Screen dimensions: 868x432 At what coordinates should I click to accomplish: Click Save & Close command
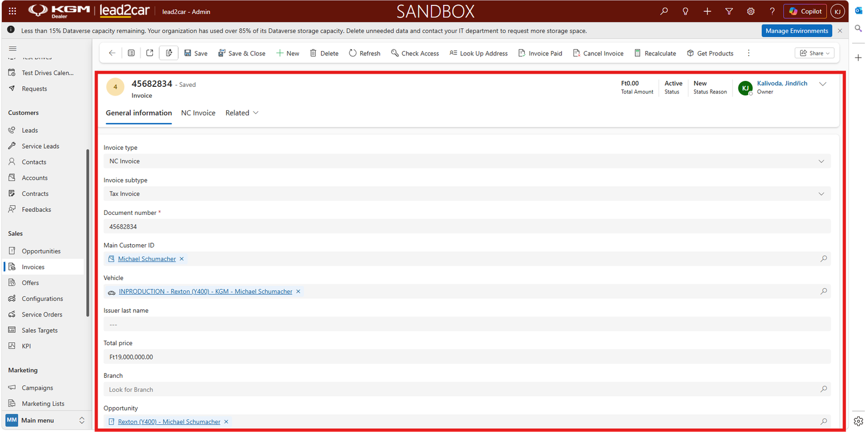[x=242, y=53]
